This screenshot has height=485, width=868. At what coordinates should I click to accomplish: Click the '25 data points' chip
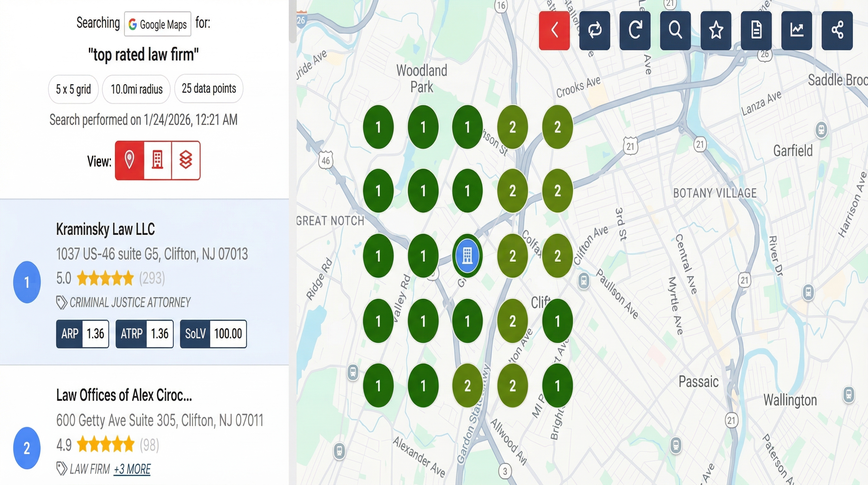point(208,88)
